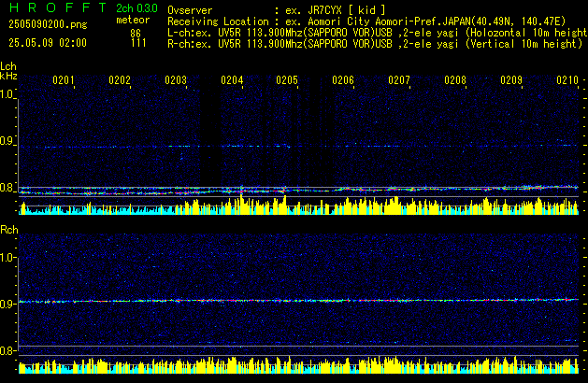Click the Ovserver line with JR7CYX
The width and height of the screenshot is (588, 383).
coord(277,10)
